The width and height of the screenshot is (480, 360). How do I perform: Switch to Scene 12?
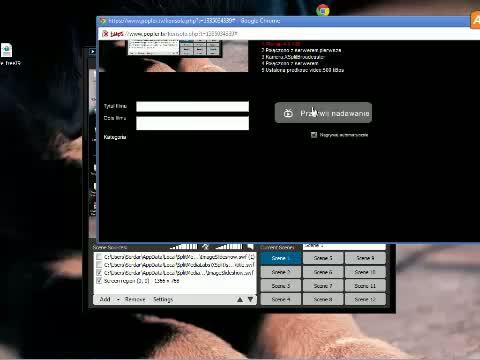[x=365, y=299]
